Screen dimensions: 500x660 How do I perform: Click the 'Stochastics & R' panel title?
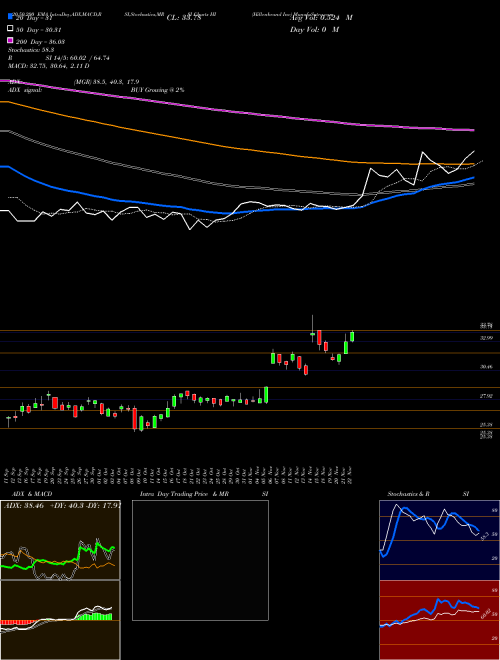coord(409,494)
